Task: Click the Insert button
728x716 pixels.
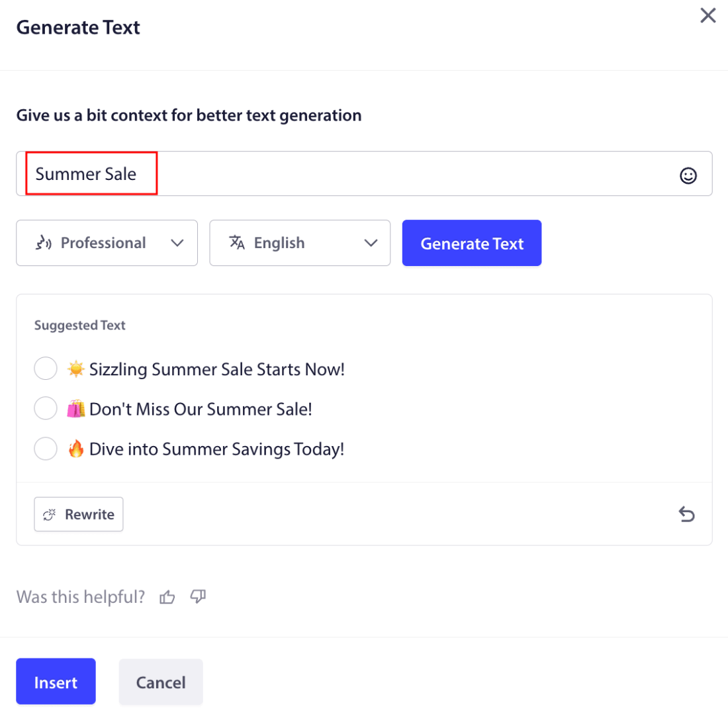Action: [56, 682]
